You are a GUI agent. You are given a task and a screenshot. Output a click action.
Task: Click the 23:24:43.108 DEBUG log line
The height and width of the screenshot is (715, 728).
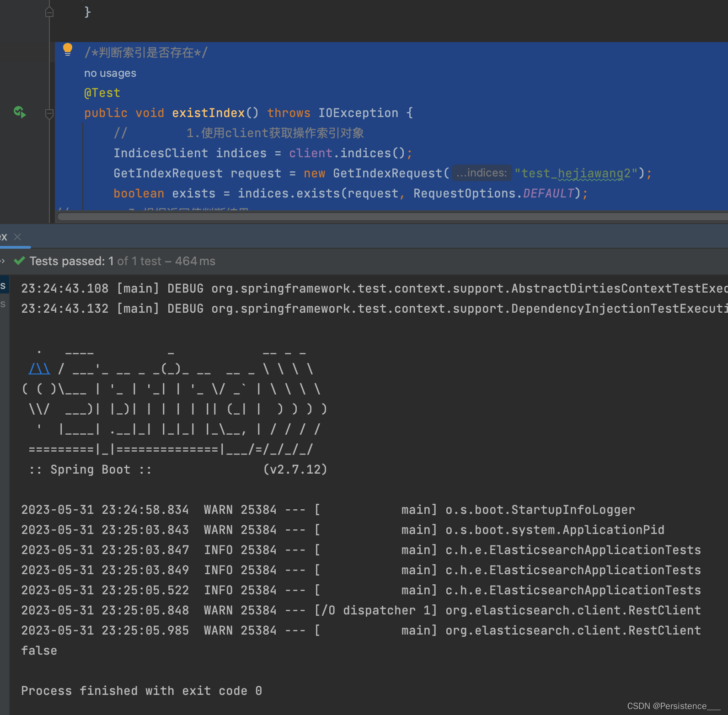(x=375, y=288)
